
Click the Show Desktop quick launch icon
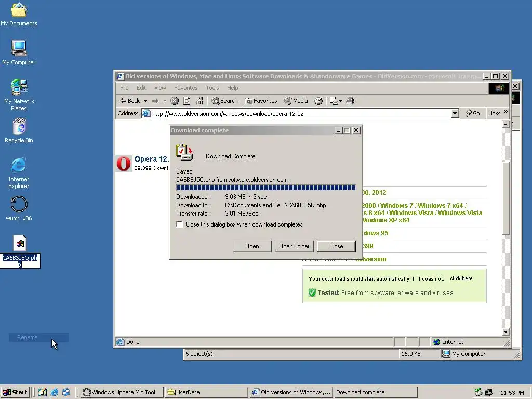pos(42,392)
